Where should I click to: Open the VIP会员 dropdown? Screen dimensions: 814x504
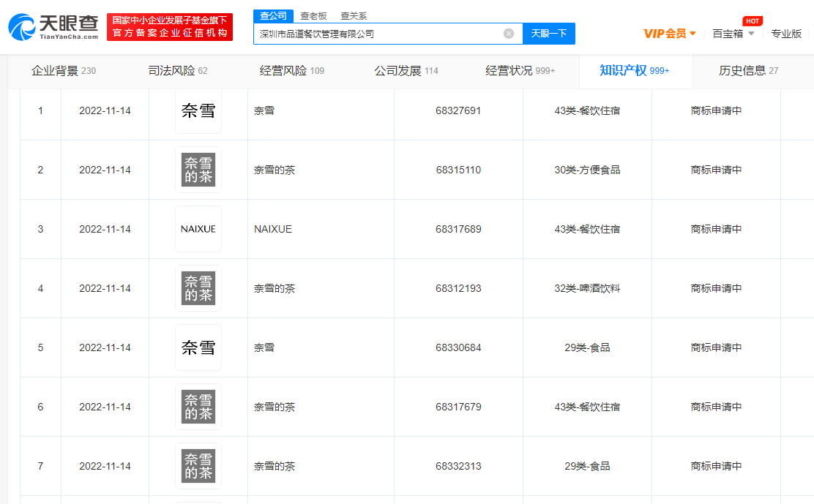tap(669, 34)
